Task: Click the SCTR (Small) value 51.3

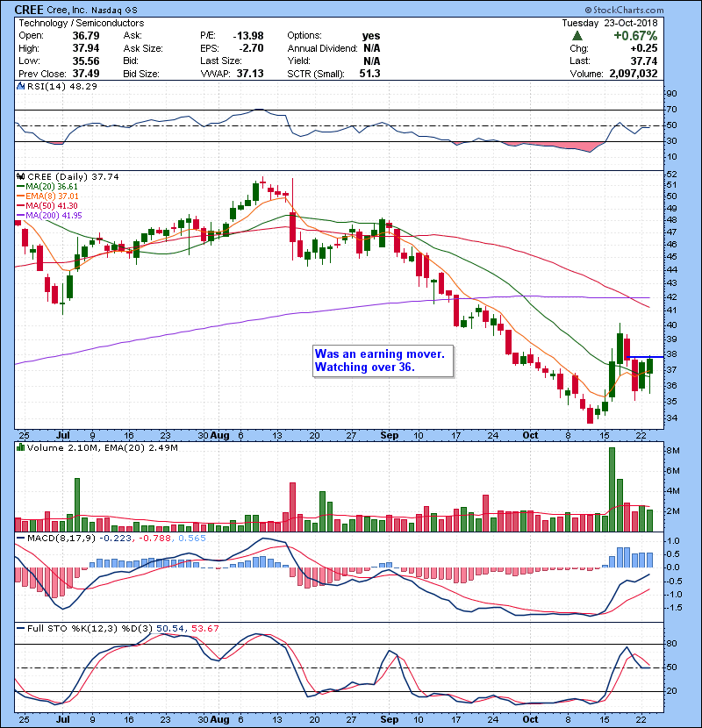Action: coord(369,74)
